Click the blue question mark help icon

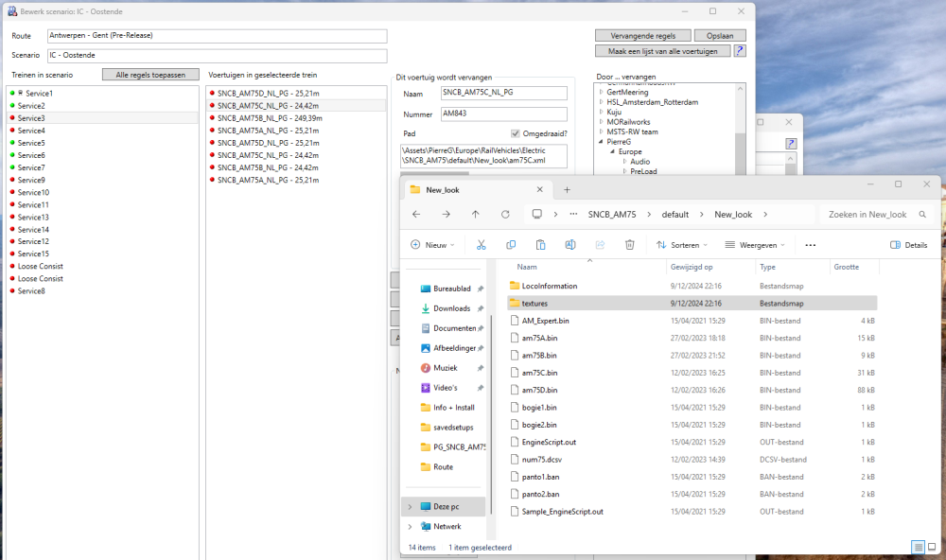[740, 51]
